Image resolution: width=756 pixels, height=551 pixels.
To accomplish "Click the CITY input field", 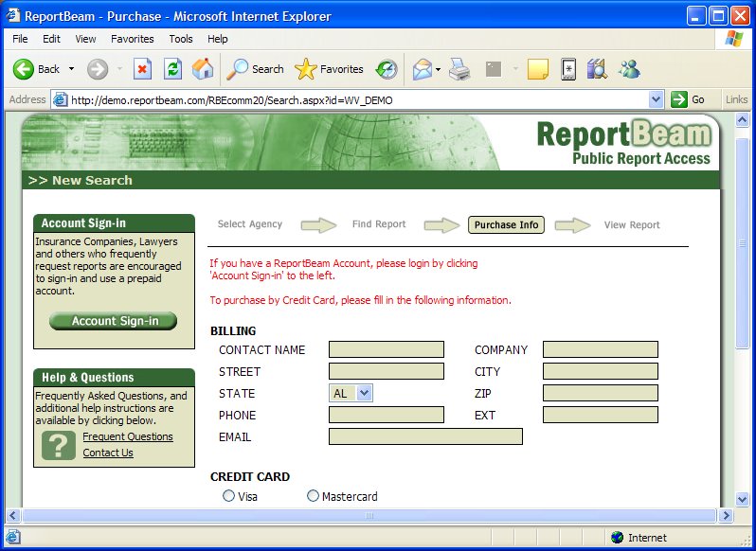I will [601, 371].
